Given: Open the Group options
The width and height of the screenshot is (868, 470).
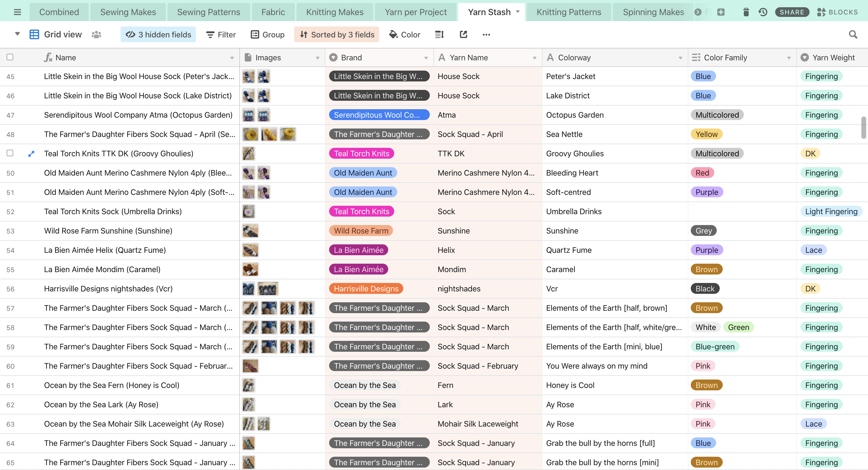Looking at the screenshot, I should (268, 34).
